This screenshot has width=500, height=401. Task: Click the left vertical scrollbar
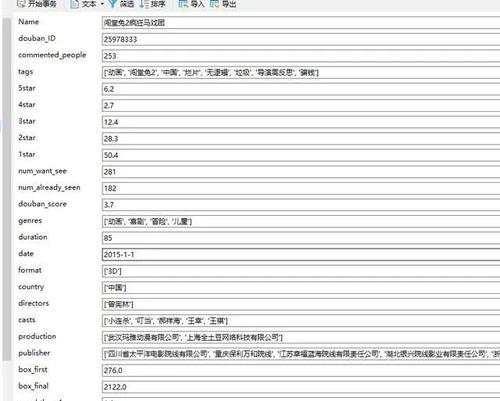[7, 189]
